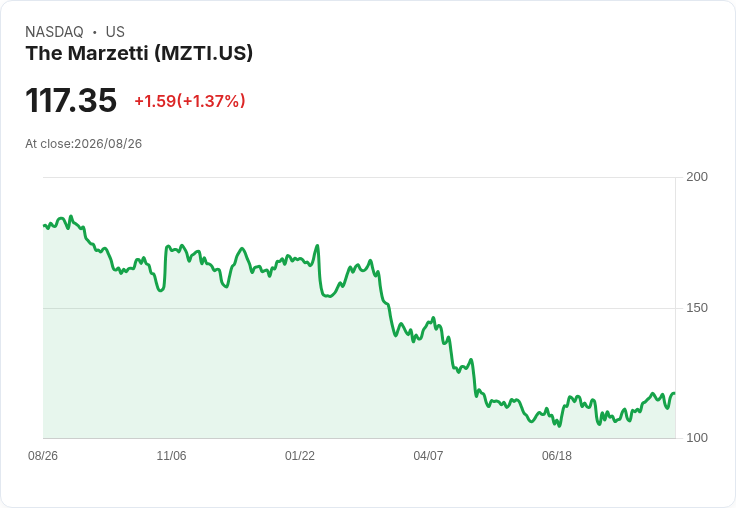The width and height of the screenshot is (736, 508).
Task: Click the 08/26 x-axis date label
Action: pos(43,455)
